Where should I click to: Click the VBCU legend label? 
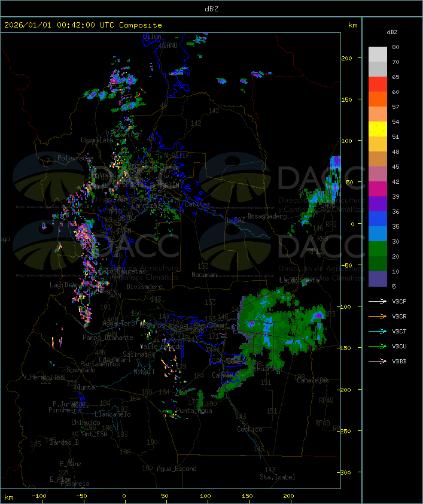pos(399,346)
